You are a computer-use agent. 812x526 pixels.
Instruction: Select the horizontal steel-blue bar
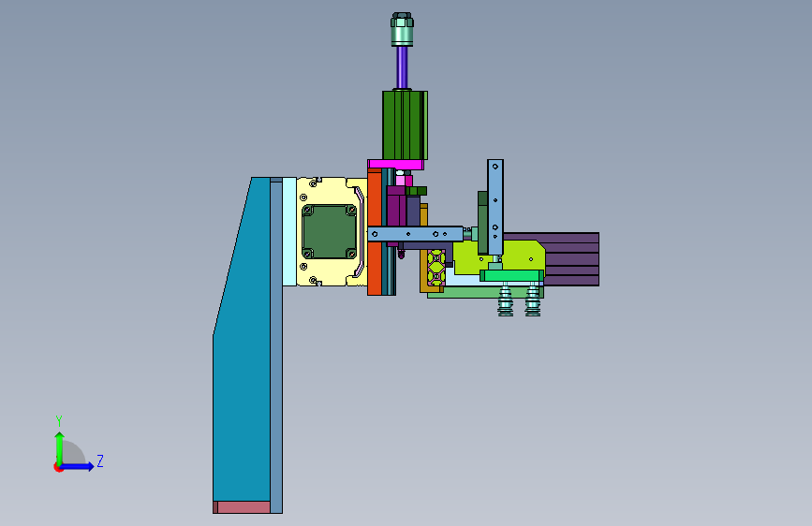click(x=415, y=234)
